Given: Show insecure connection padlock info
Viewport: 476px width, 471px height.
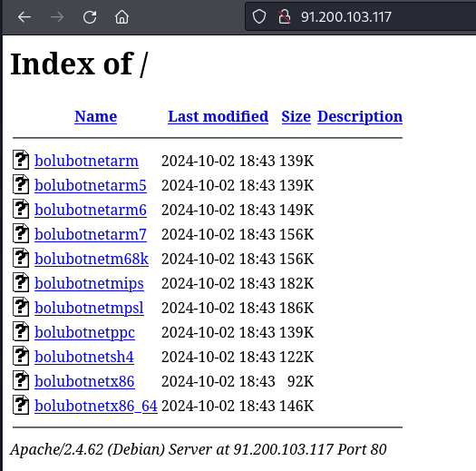Looking at the screenshot, I should (x=285, y=16).
